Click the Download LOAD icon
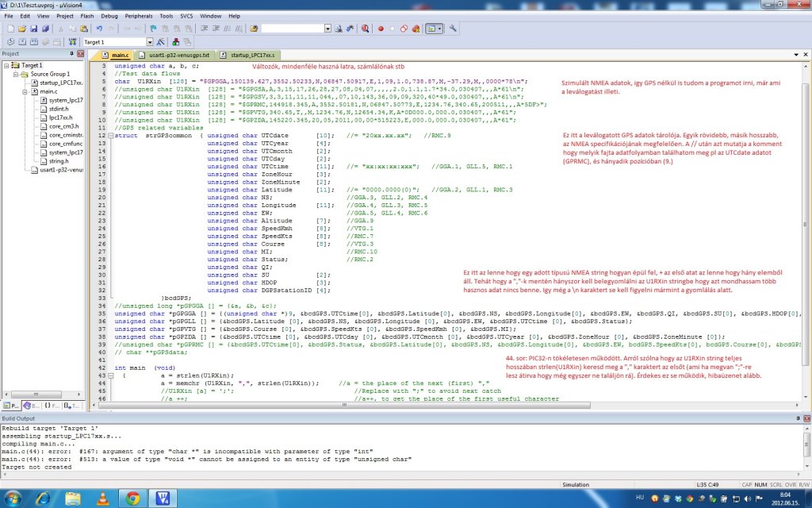This screenshot has height=508, width=812. pos(72,42)
